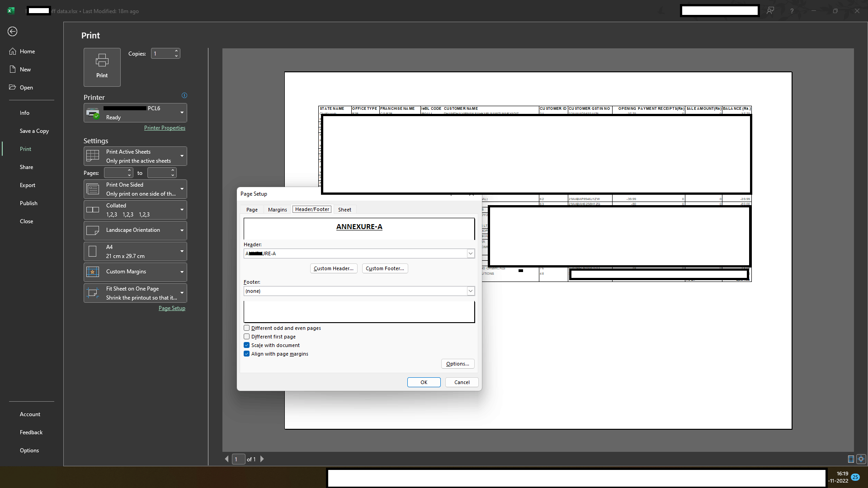The image size is (868, 488).
Task: Go to previous page arrow in preview
Action: pyautogui.click(x=226, y=459)
